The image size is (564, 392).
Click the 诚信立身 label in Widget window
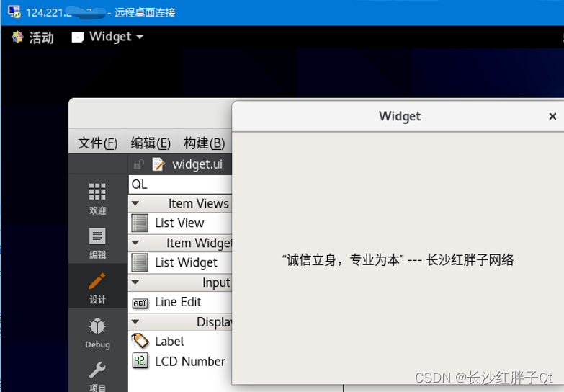point(398,259)
